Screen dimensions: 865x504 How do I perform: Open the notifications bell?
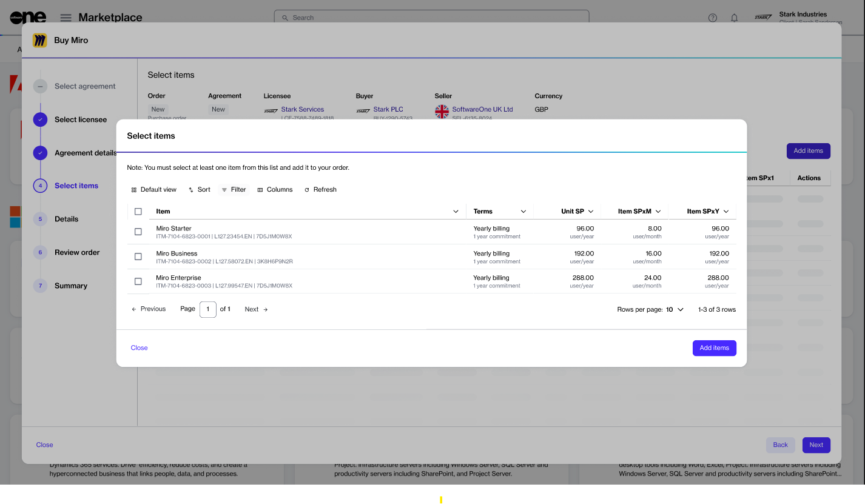pyautogui.click(x=734, y=18)
